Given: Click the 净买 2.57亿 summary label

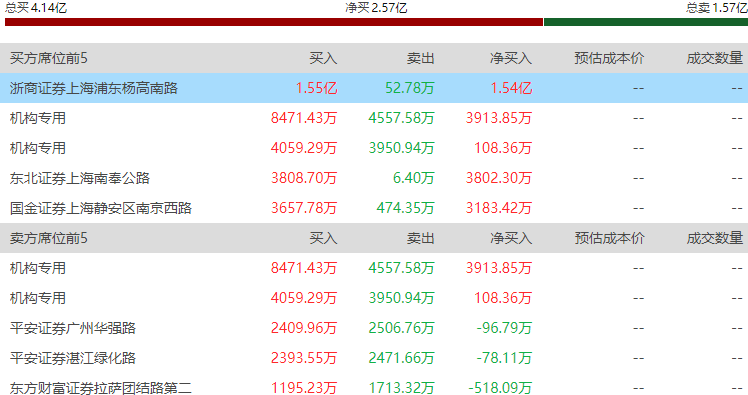Looking at the screenshot, I should click(x=376, y=8).
